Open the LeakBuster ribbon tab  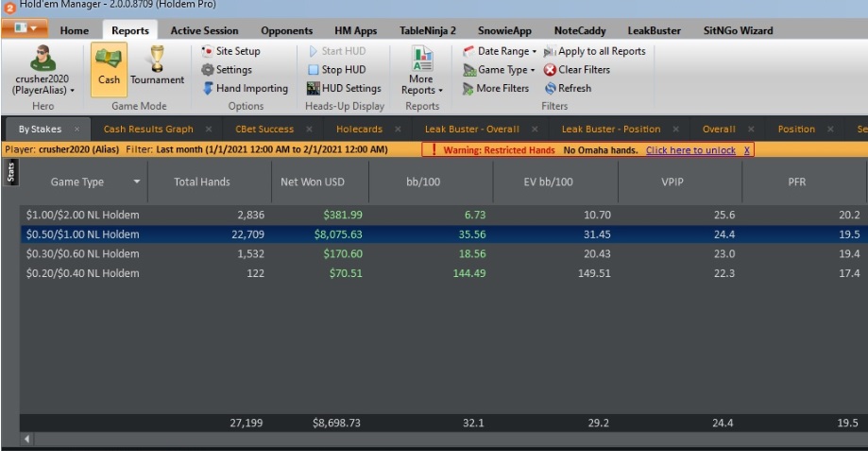coord(654,30)
